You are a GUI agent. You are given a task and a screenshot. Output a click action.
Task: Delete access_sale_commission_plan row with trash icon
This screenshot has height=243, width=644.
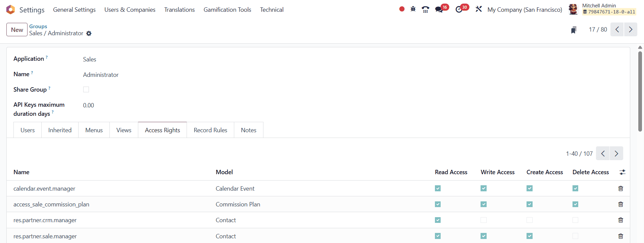pos(621,204)
